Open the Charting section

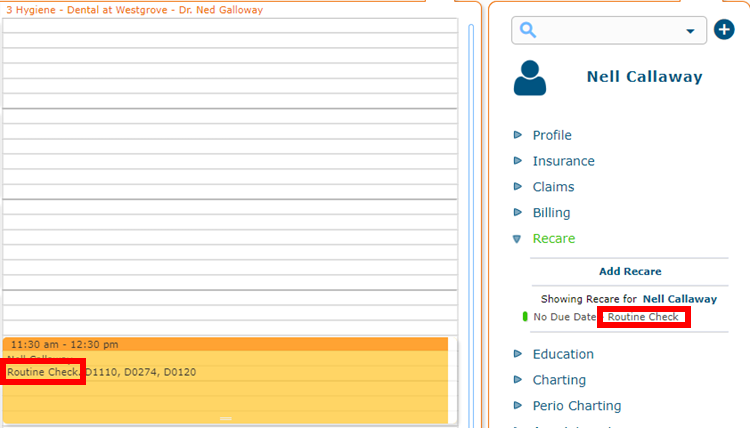point(559,380)
